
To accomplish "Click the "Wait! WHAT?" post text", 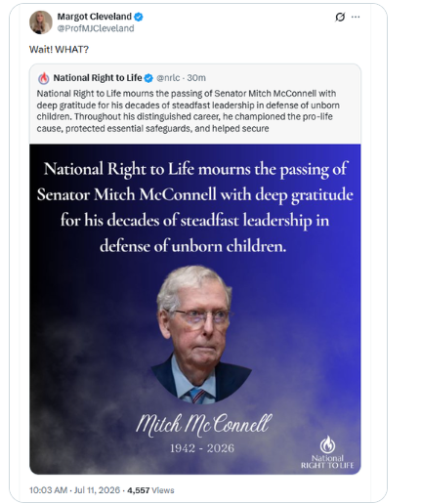I will (x=59, y=50).
